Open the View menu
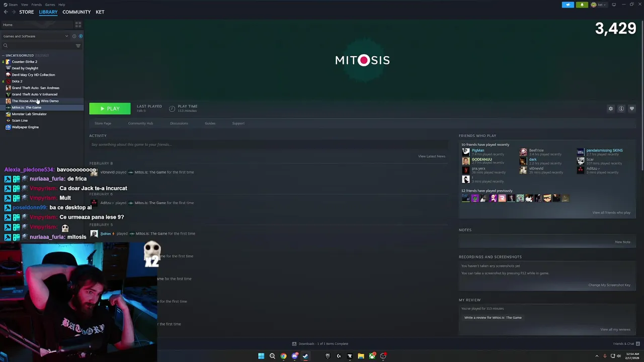This screenshot has width=644, height=362. (24, 5)
